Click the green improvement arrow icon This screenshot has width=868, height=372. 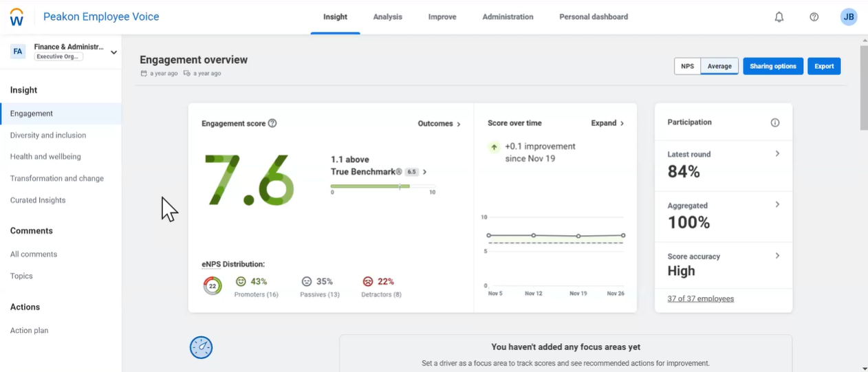click(494, 147)
